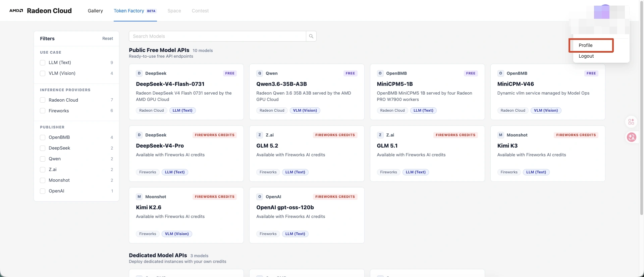The height and width of the screenshot is (277, 644).
Task: Click the FIREWORKS CREDITS badge on Kimi K3
Action: (576, 135)
